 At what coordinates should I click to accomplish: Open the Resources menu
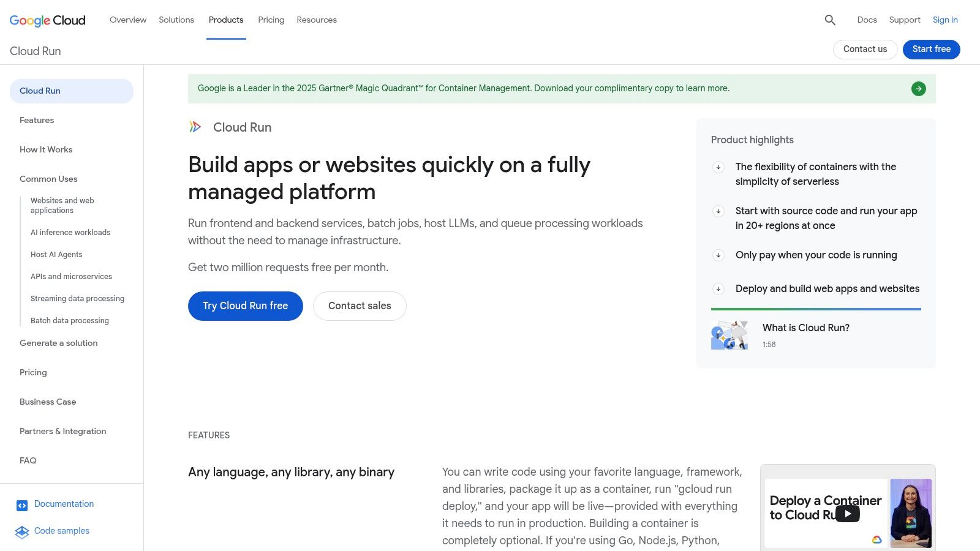point(317,20)
